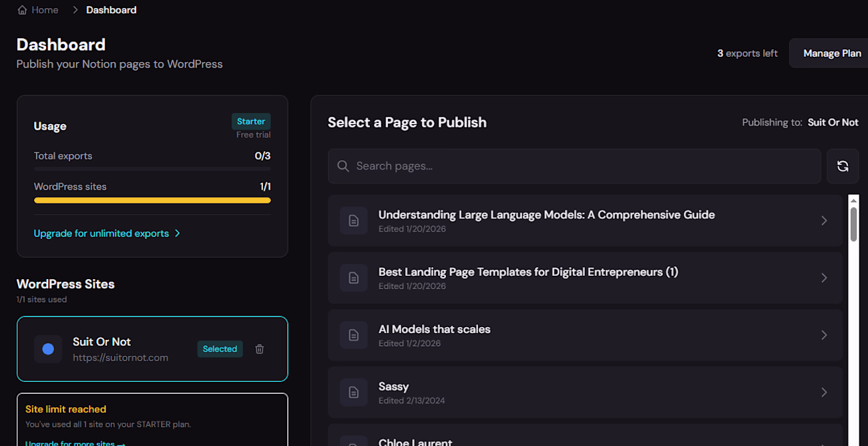The width and height of the screenshot is (868, 446).
Task: Expand Understanding Large Language Models page chevron
Action: click(824, 221)
